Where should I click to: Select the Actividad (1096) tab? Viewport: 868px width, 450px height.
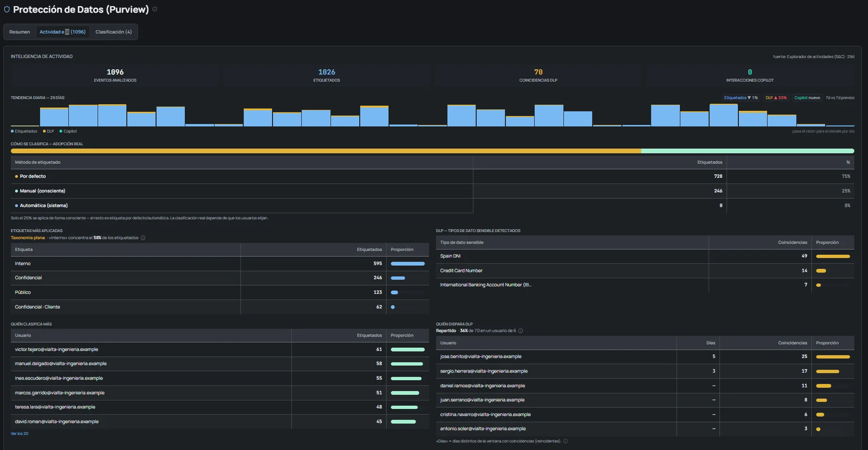click(63, 32)
